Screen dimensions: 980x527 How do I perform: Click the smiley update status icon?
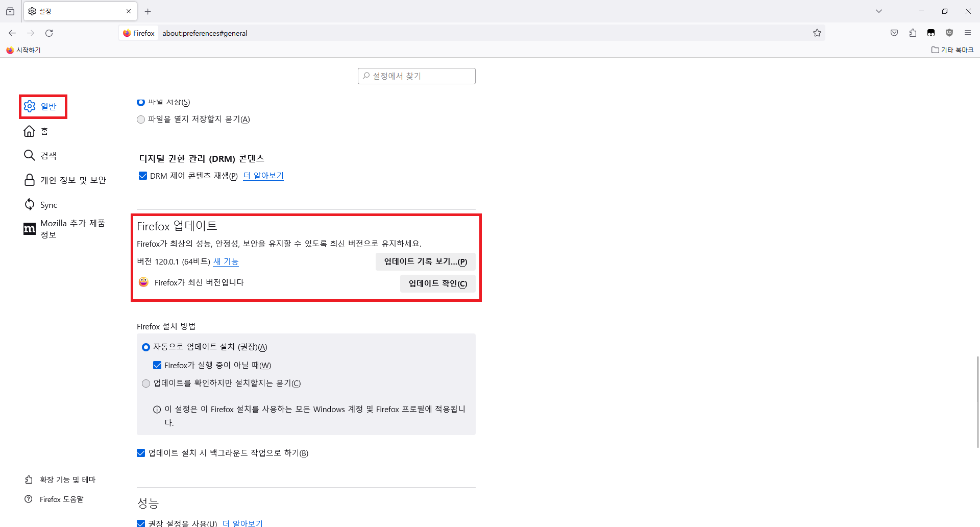pos(143,282)
